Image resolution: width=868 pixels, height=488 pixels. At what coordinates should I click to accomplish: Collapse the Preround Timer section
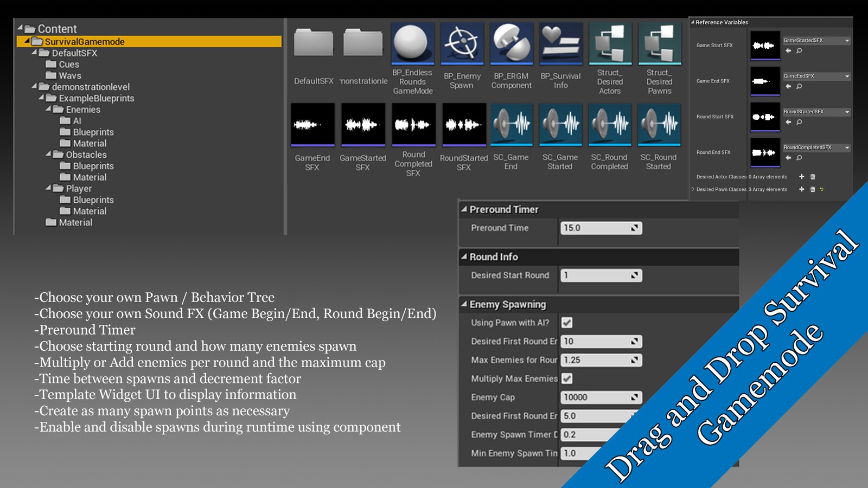click(464, 209)
